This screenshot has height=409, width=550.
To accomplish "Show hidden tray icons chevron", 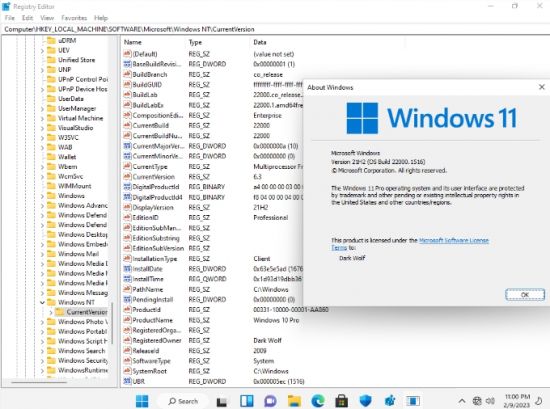I will pyautogui.click(x=462, y=401).
